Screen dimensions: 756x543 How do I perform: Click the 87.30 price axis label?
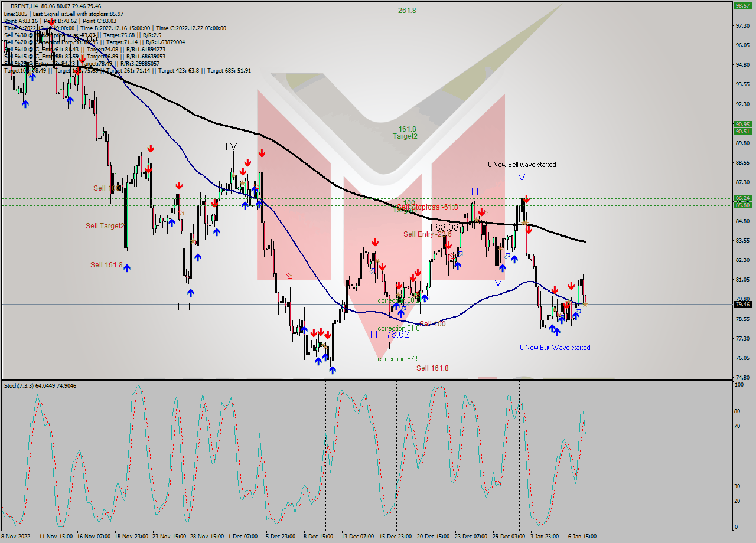click(742, 182)
